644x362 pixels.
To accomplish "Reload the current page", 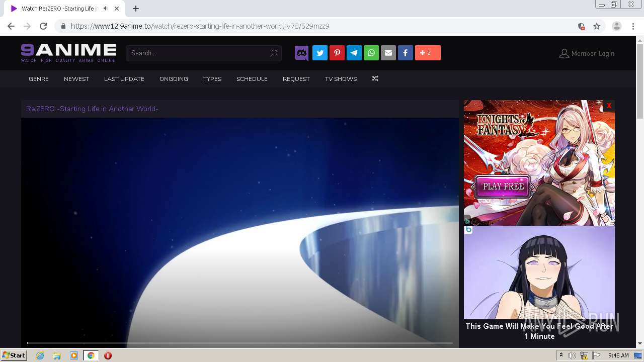I will point(43,26).
